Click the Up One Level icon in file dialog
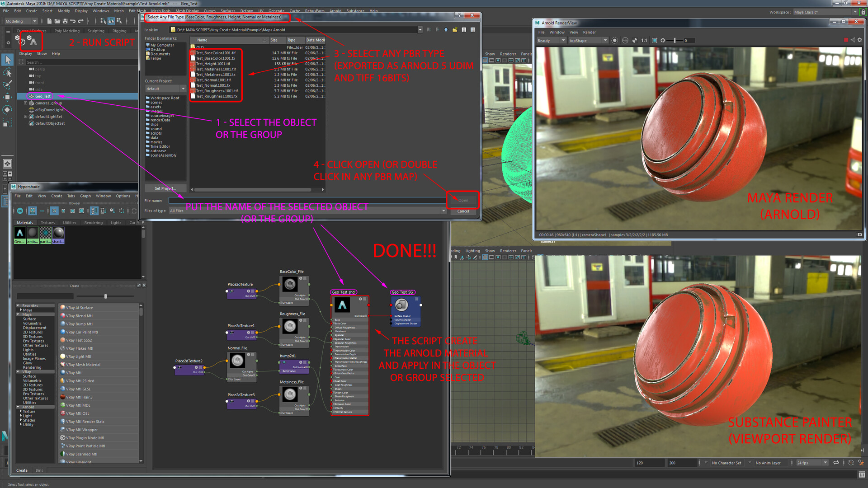Image resolution: width=868 pixels, height=488 pixels. [x=446, y=29]
